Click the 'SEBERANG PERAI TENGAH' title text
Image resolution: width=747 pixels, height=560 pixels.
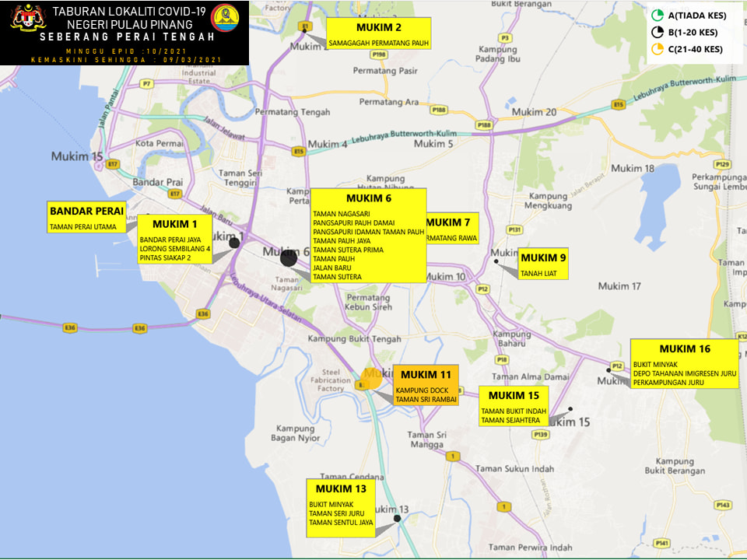click(127, 37)
